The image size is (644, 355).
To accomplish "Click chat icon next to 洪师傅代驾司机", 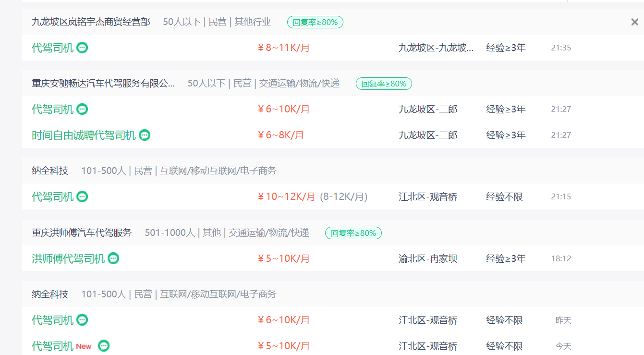I will click(113, 258).
